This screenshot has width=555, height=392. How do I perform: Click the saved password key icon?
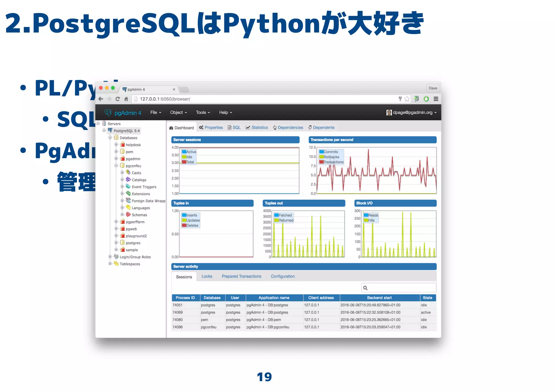pyautogui.click(x=400, y=99)
